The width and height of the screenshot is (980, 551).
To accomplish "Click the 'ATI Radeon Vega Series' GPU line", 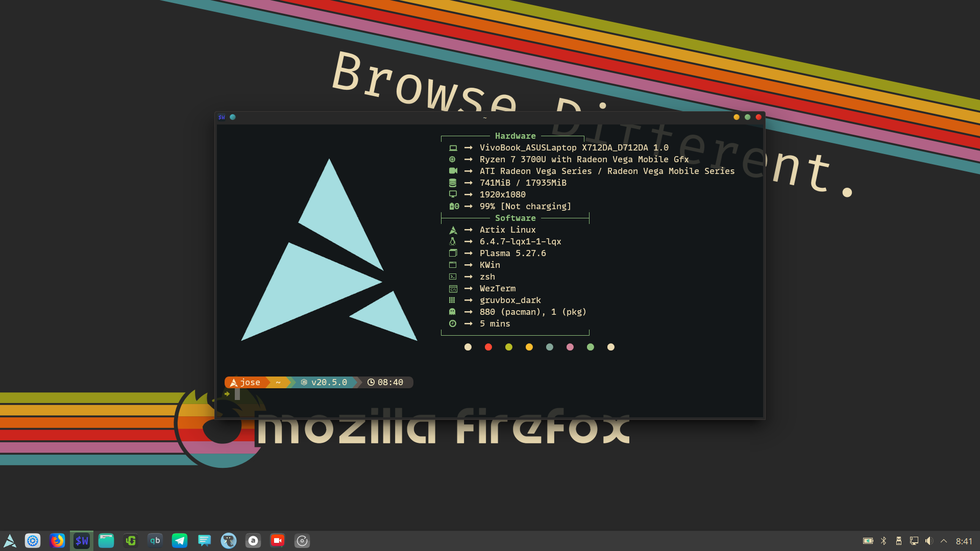I will pos(607,171).
